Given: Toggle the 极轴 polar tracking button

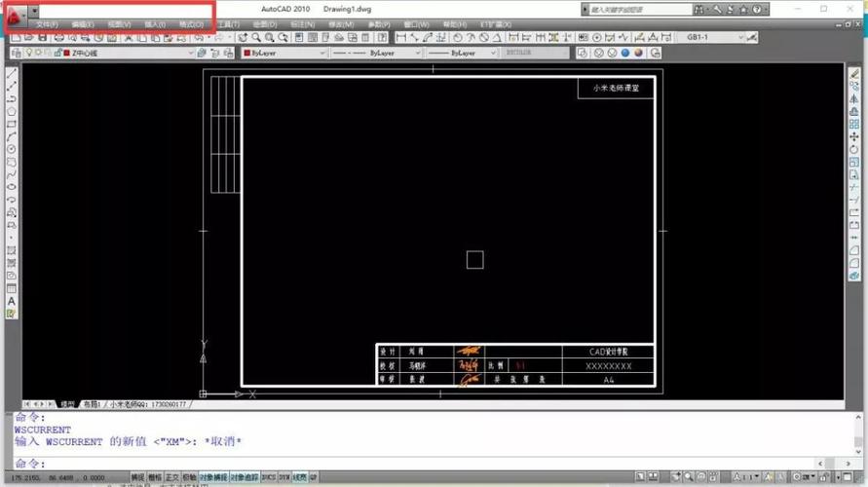Looking at the screenshot, I should 189,477.
